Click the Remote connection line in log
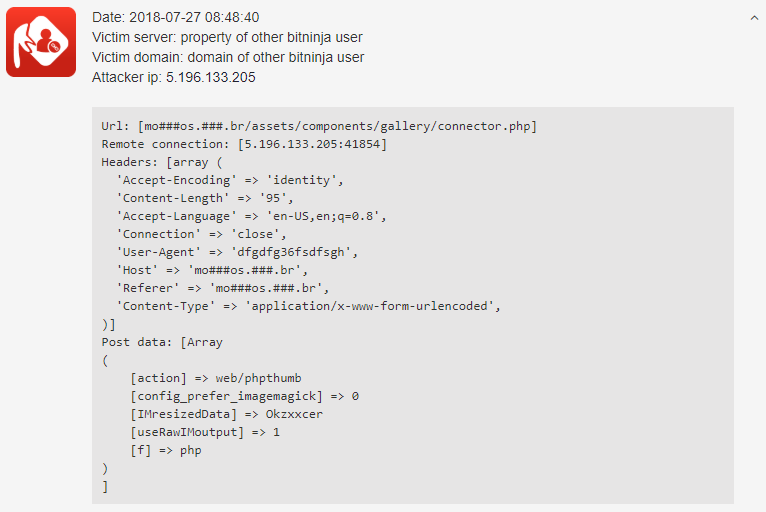This screenshot has height=512, width=766. 244,145
